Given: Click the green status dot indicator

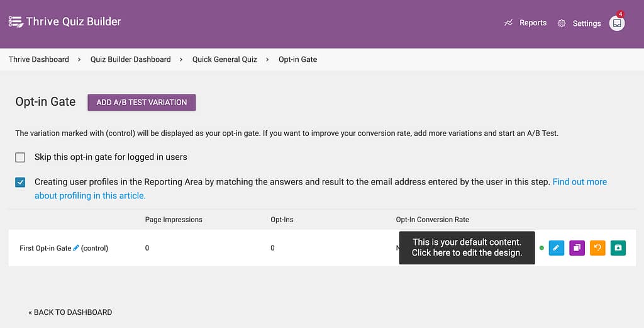Looking at the screenshot, I should [x=541, y=248].
